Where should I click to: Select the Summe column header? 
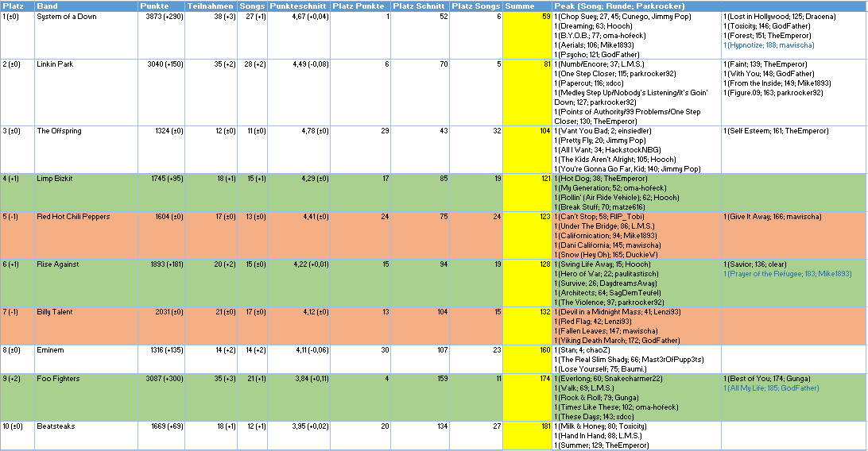(x=528, y=6)
